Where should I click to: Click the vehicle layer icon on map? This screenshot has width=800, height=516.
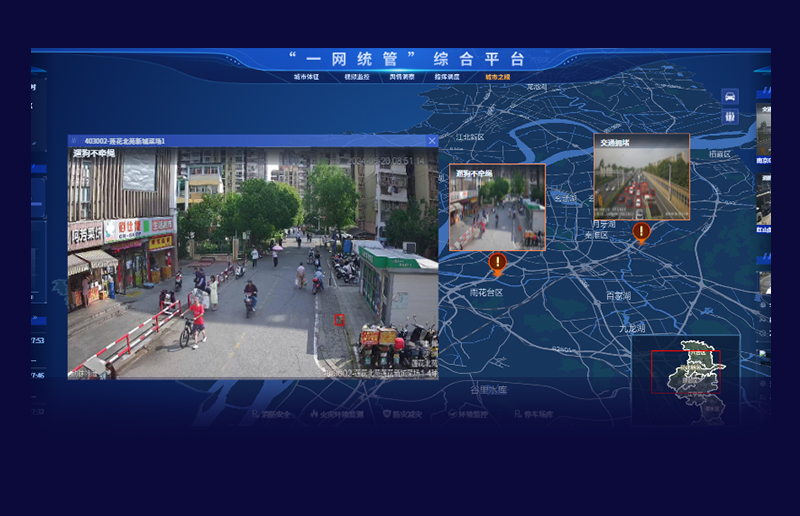click(x=730, y=97)
